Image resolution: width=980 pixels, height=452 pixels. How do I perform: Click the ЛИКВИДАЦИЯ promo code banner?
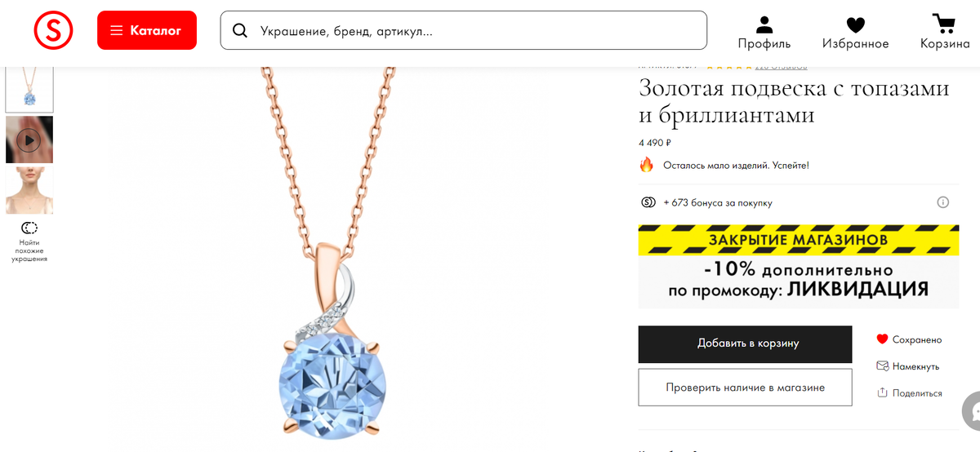point(799,267)
